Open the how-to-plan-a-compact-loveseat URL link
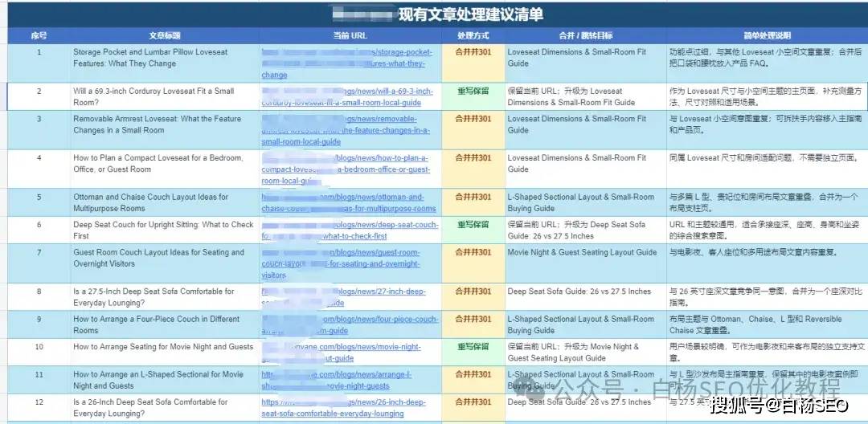Image resolution: width=868 pixels, height=424 pixels. [346, 169]
